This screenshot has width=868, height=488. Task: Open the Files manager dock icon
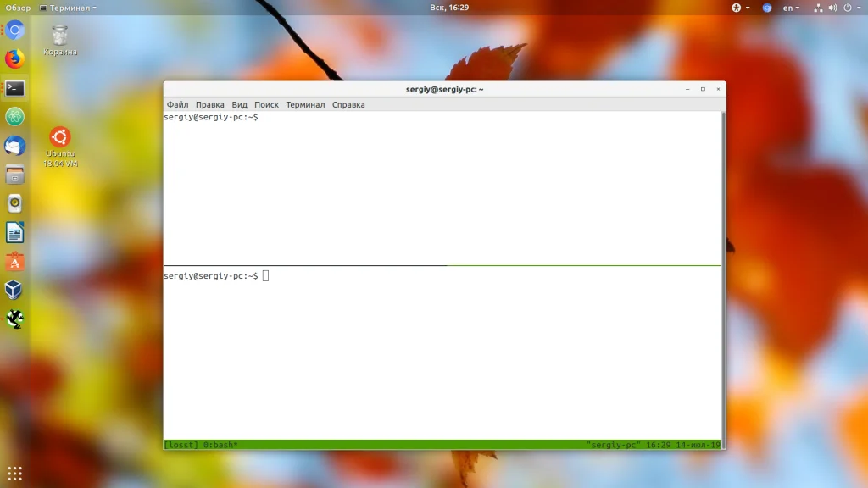pyautogui.click(x=15, y=175)
